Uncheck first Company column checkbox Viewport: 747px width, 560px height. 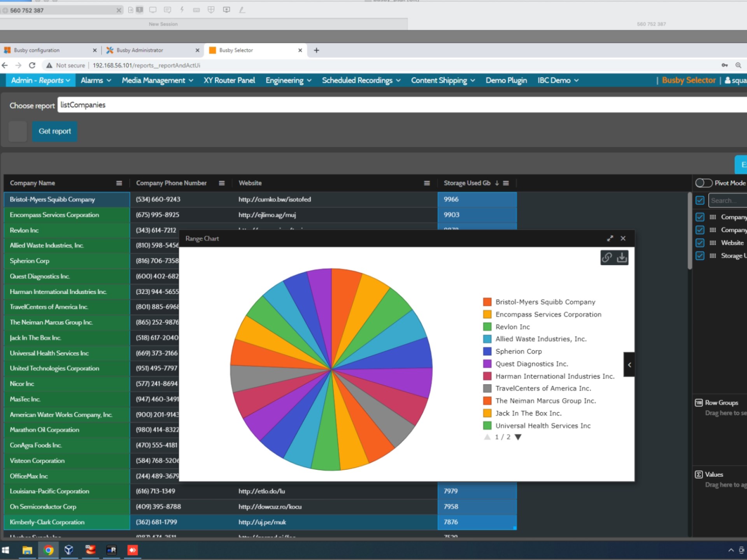pos(700,217)
